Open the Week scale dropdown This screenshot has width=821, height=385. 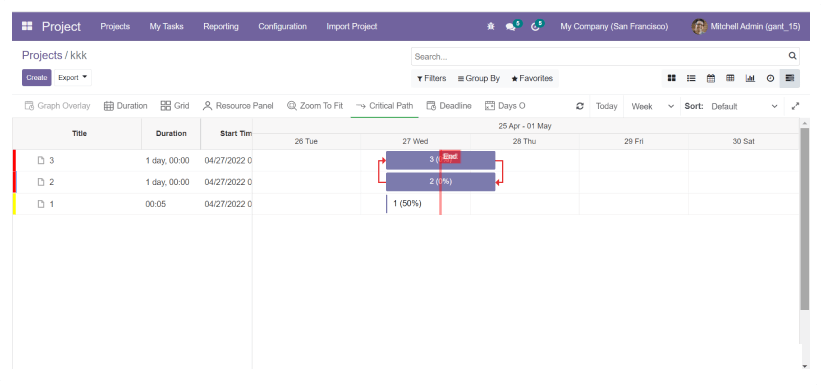point(652,106)
